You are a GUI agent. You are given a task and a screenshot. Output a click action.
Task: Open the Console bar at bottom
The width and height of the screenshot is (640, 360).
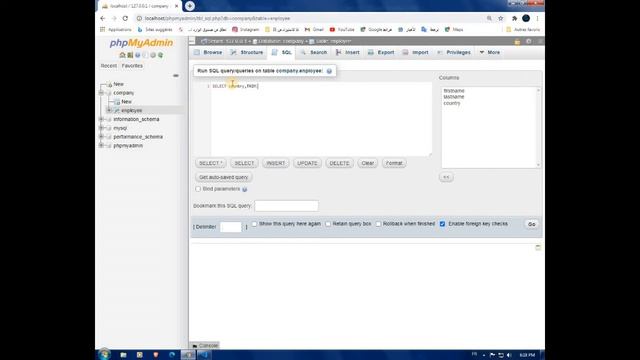[x=205, y=345]
